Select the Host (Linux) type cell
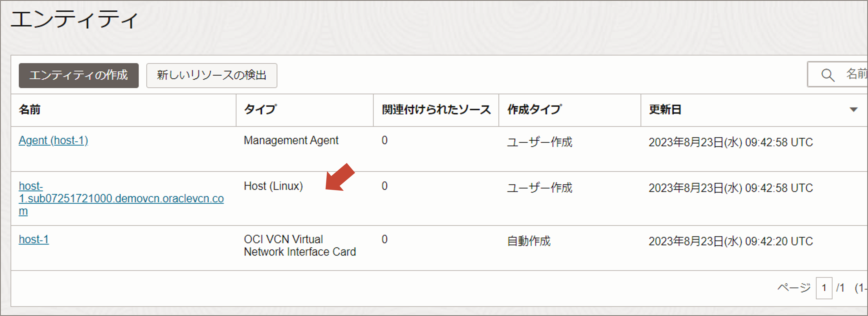 tap(273, 186)
